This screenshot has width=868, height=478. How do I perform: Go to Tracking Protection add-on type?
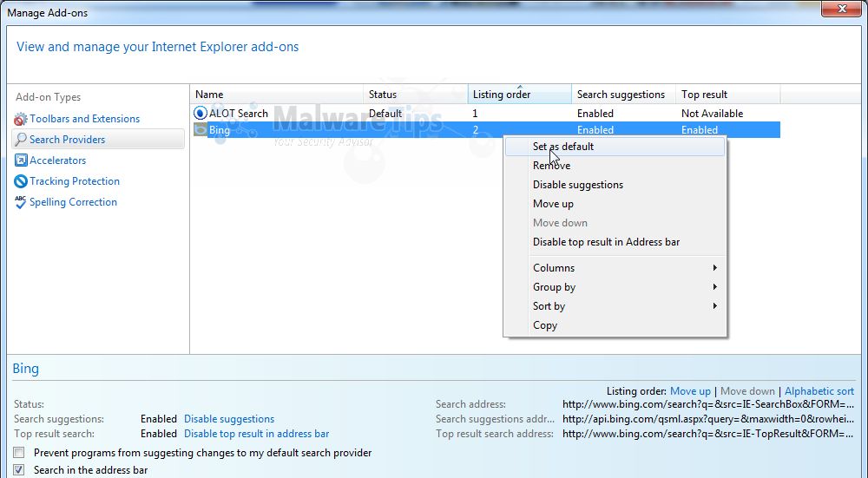click(x=75, y=181)
